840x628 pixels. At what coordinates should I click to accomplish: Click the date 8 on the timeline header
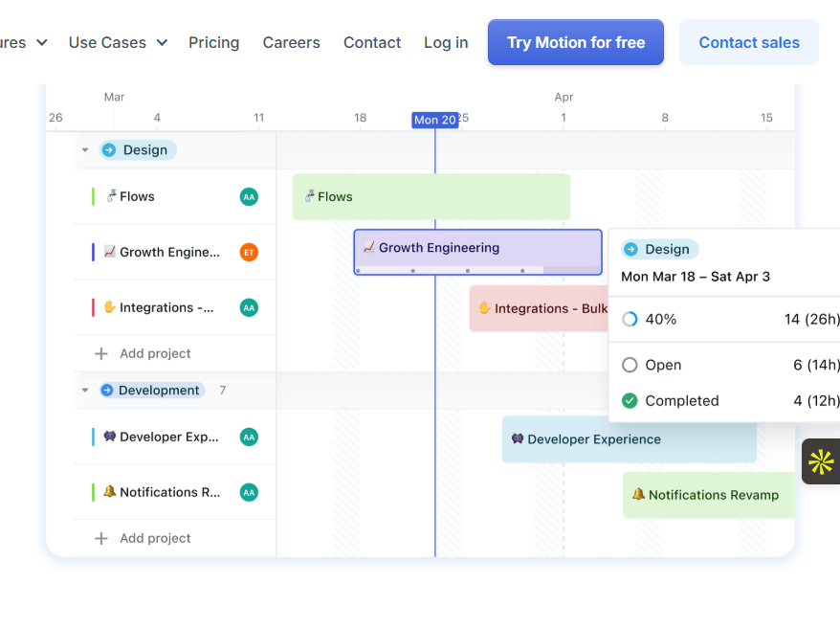pyautogui.click(x=665, y=118)
